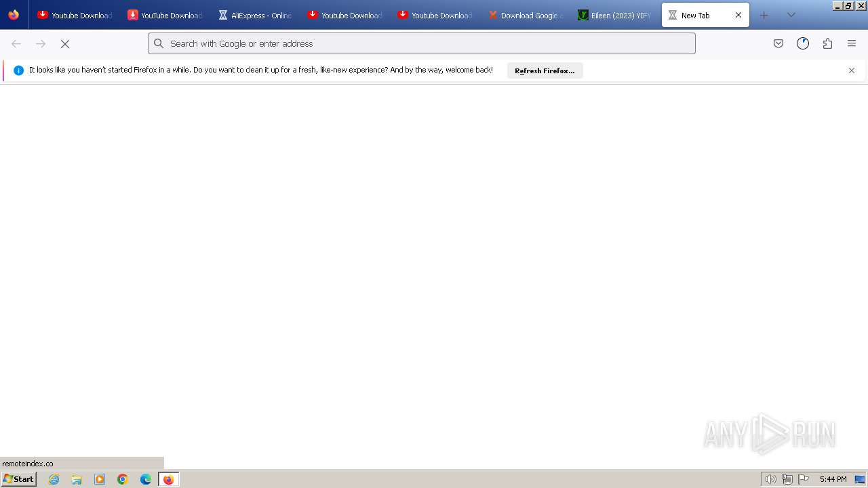
Task: Dismiss the refresh Firefox notification bar
Action: coord(852,70)
